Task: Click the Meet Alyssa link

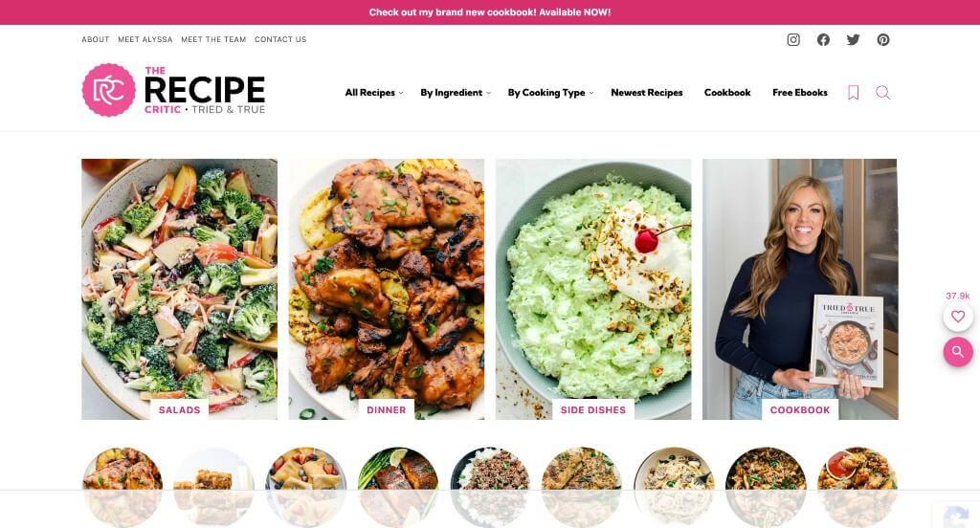Action: 145,39
